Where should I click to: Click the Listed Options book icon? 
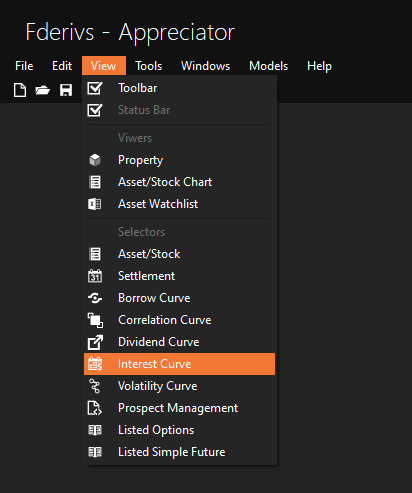[x=95, y=430]
